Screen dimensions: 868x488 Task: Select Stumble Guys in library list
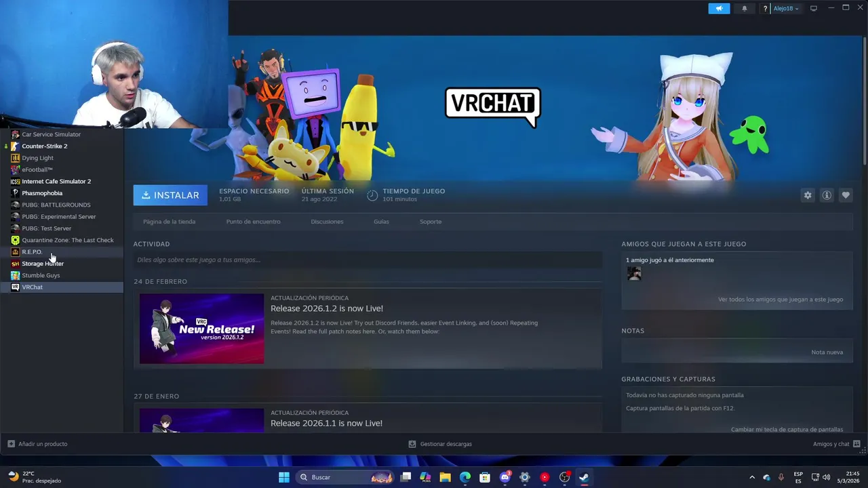(62, 275)
